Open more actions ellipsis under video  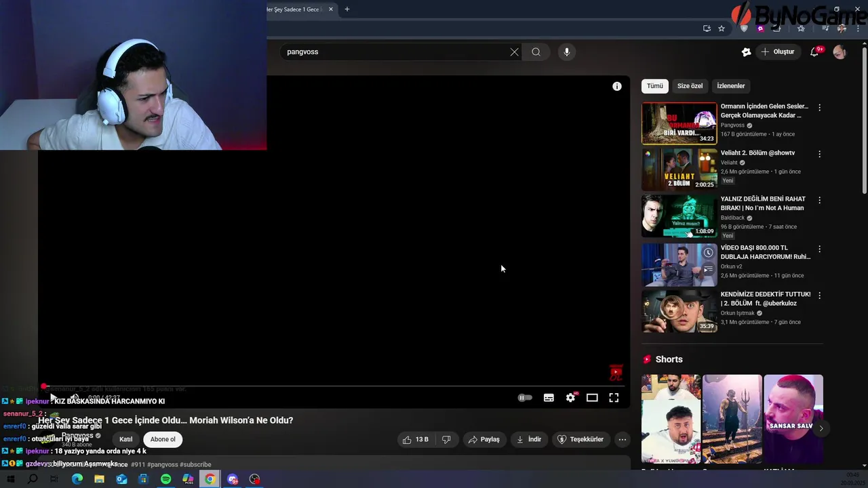[622, 439]
